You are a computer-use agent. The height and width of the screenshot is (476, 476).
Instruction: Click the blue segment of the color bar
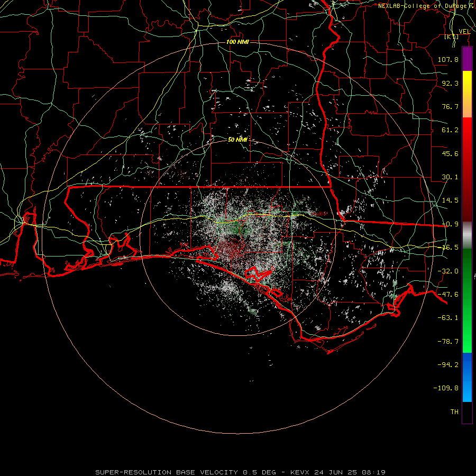pyautogui.click(x=467, y=377)
